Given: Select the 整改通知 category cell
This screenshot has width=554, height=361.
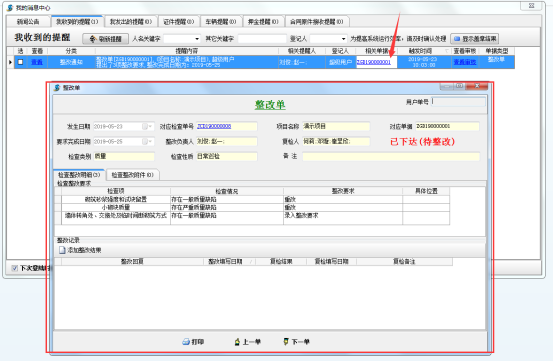Looking at the screenshot, I should (71, 62).
